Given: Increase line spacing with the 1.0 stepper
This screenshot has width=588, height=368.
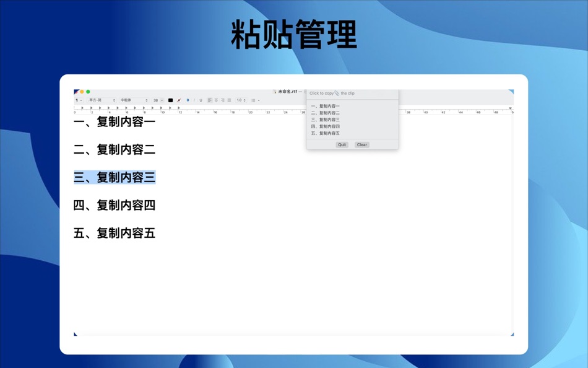Looking at the screenshot, I should point(241,100).
